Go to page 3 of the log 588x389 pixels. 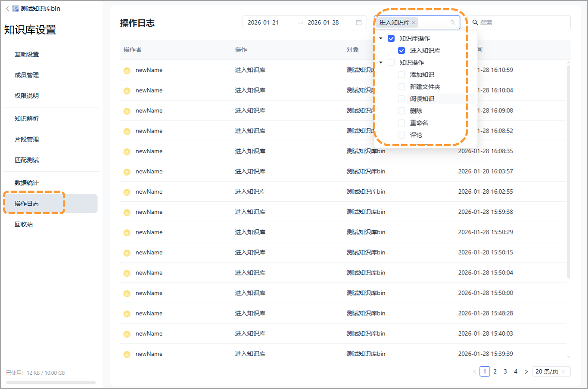pos(505,371)
